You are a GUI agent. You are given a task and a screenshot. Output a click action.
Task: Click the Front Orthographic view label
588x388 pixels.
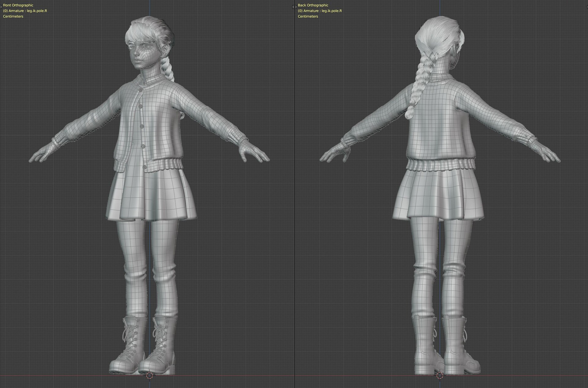point(18,5)
